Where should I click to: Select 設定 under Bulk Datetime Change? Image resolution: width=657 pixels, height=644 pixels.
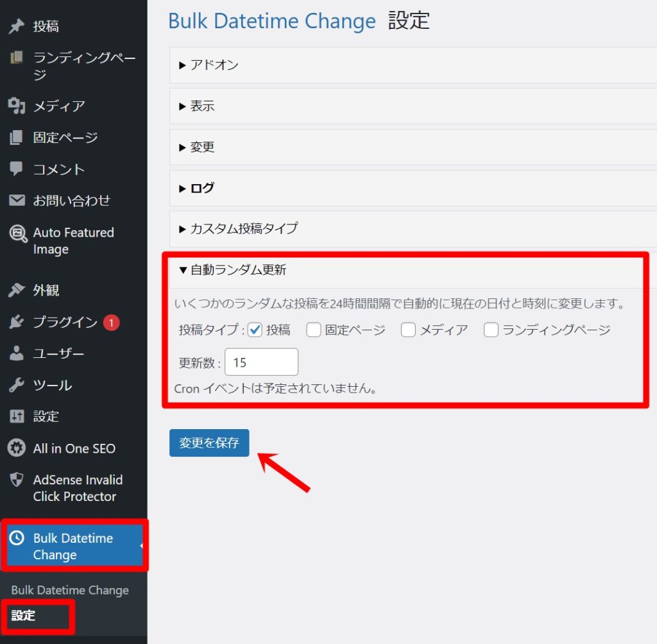pos(24,616)
